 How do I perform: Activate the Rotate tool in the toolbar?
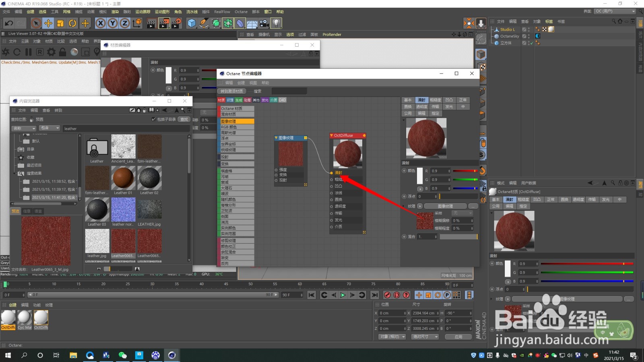[72, 23]
